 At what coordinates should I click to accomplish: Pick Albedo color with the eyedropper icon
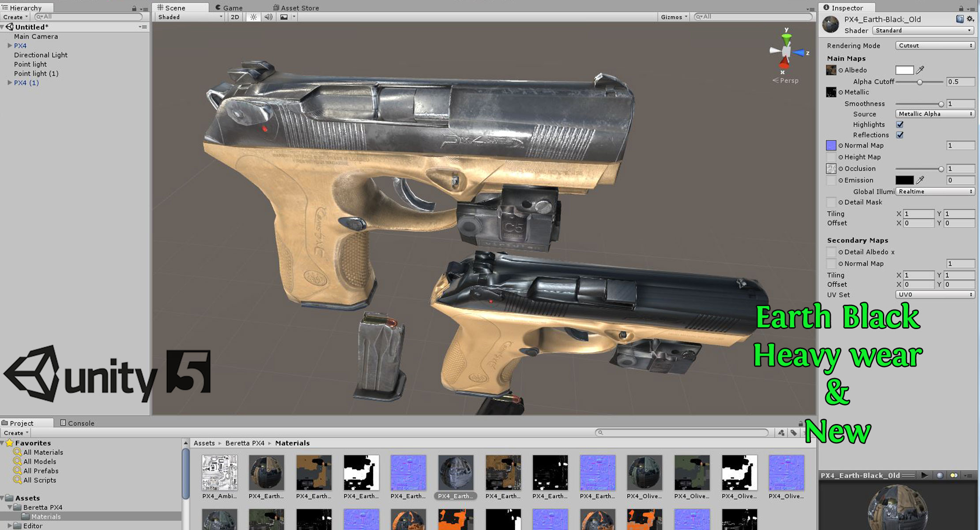click(x=920, y=70)
